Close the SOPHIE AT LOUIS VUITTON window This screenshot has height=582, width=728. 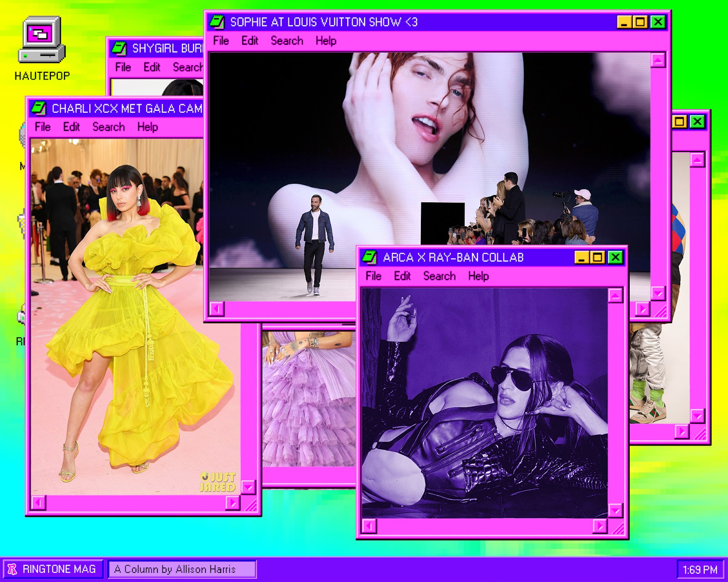click(x=658, y=22)
